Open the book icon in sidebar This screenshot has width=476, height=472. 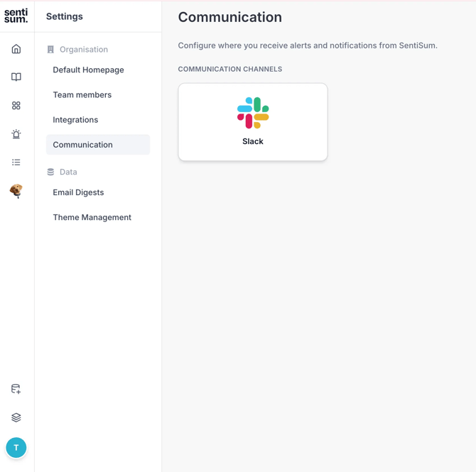[x=16, y=77]
